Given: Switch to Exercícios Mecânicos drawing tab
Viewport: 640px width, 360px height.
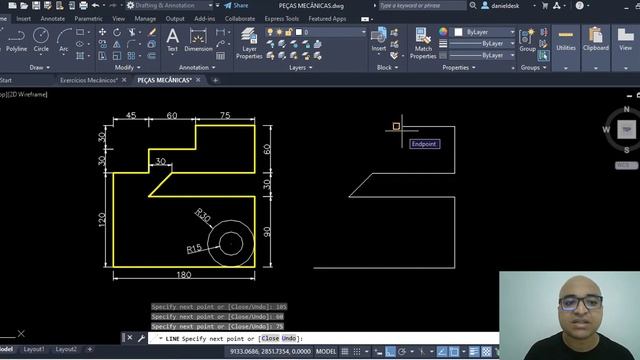Looking at the screenshot, I should 89,80.
